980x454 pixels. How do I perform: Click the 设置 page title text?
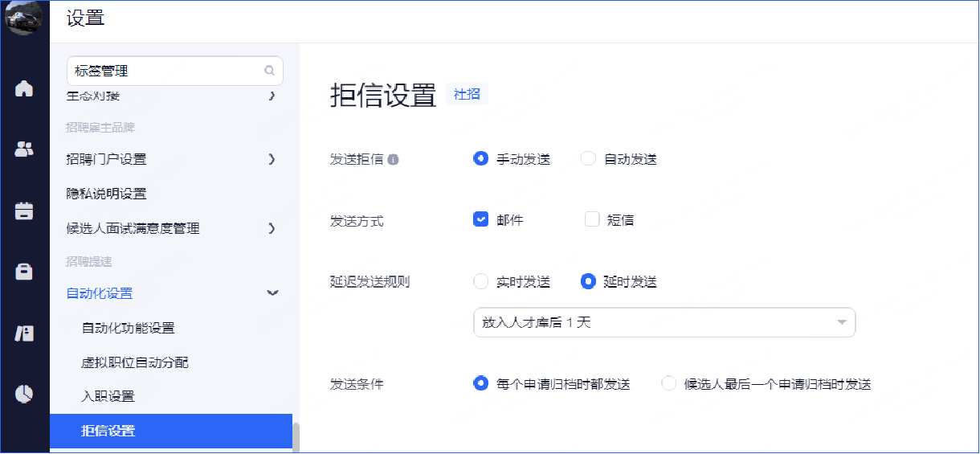tap(85, 18)
